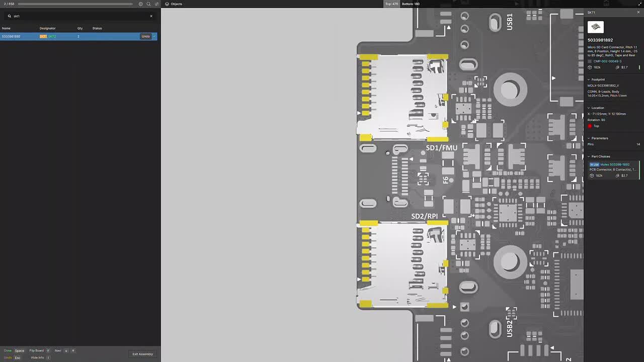This screenshot has width=644, height=362.
Task: Open the settings gear in the top bar
Action: click(141, 4)
